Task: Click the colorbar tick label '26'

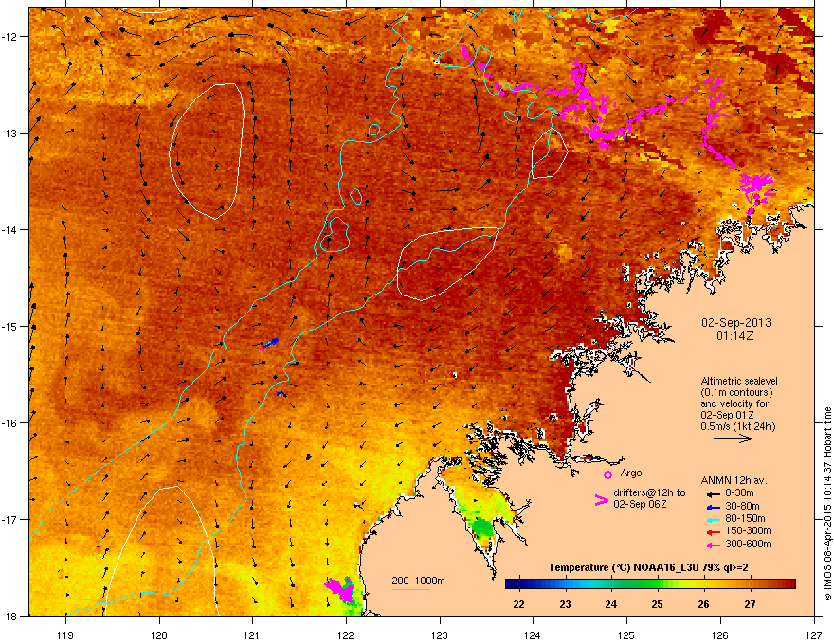Action: (703, 604)
